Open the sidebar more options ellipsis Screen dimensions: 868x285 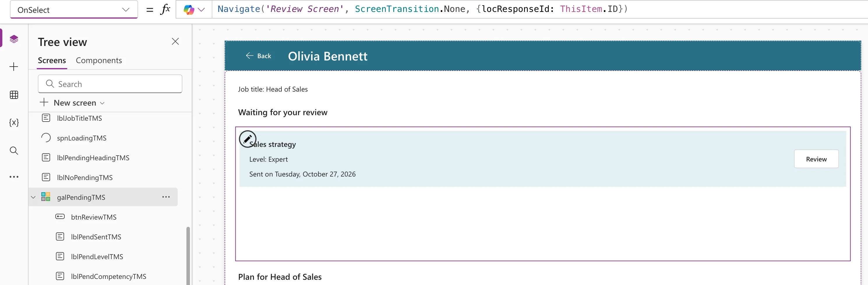(x=14, y=177)
